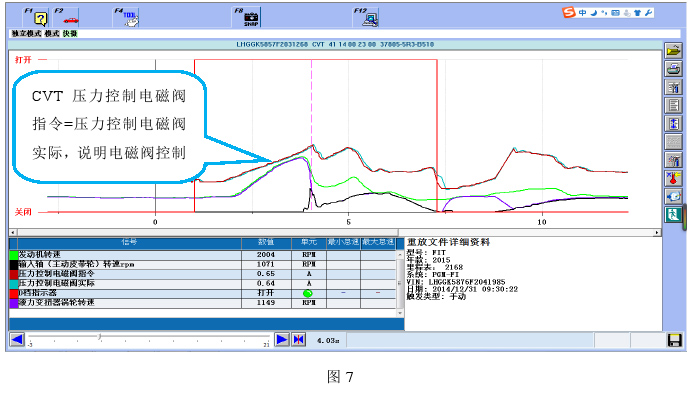Save using floppy disk icon at bottom right
The width and height of the screenshot is (689, 394).
click(674, 340)
